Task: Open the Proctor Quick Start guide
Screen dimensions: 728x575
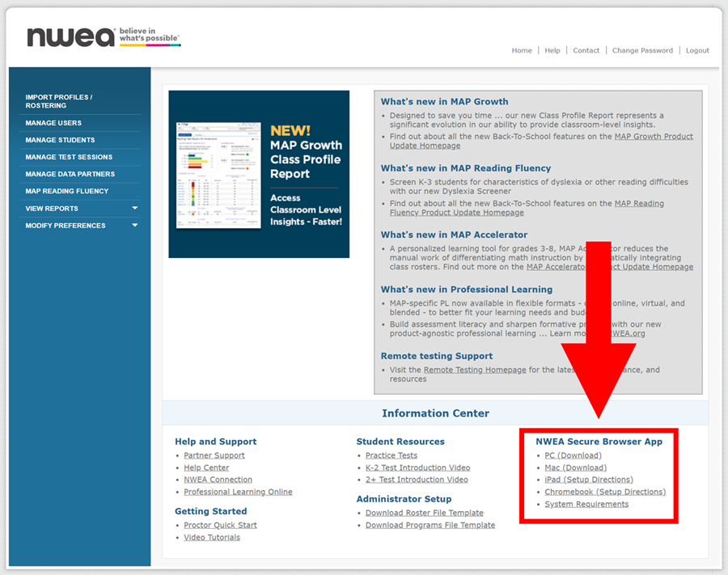Action: tap(220, 525)
